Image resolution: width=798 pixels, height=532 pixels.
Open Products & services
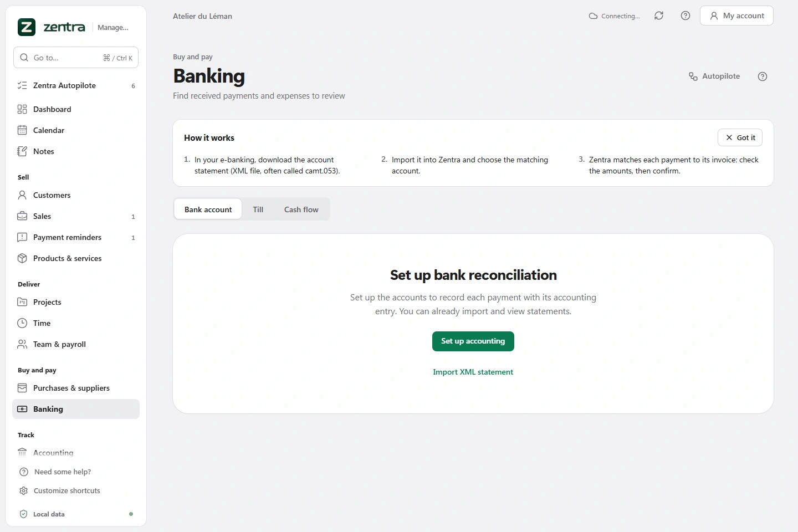coord(76,258)
